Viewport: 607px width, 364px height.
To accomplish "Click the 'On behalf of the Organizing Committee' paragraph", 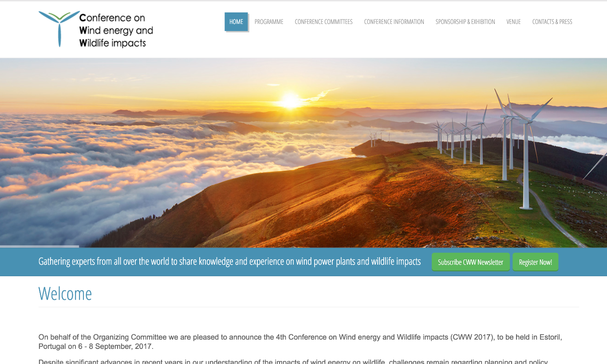I will pos(300,342).
